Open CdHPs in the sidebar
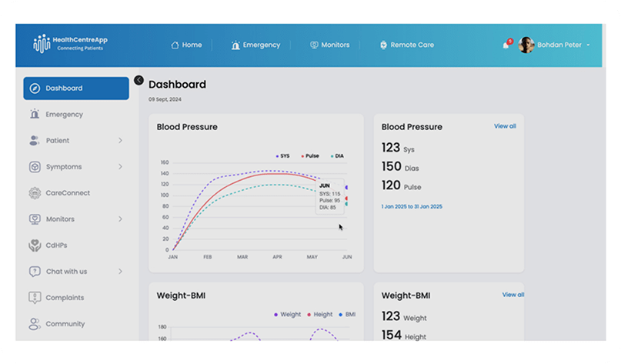Viewport: 621px width, 364px height. coord(56,245)
